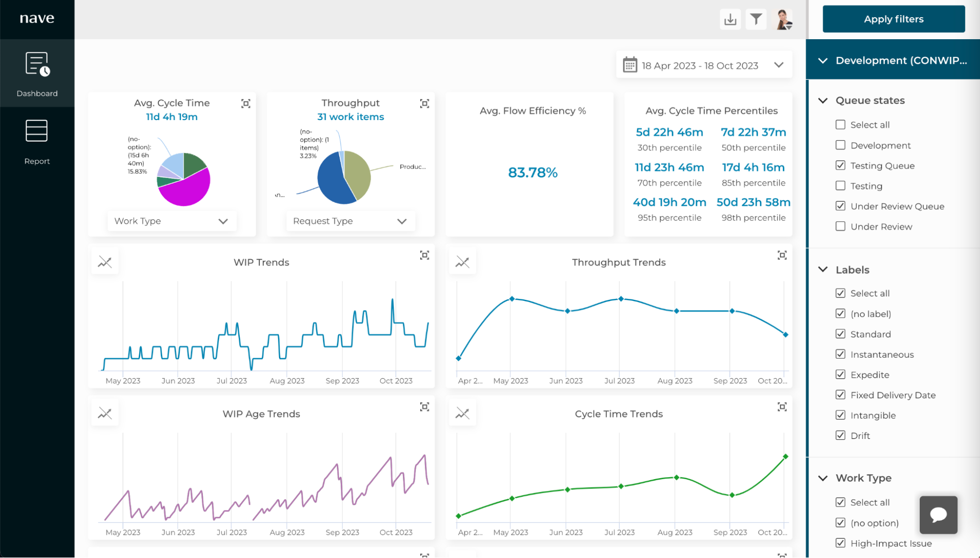
Task: Open the Work Type dropdown
Action: (172, 221)
